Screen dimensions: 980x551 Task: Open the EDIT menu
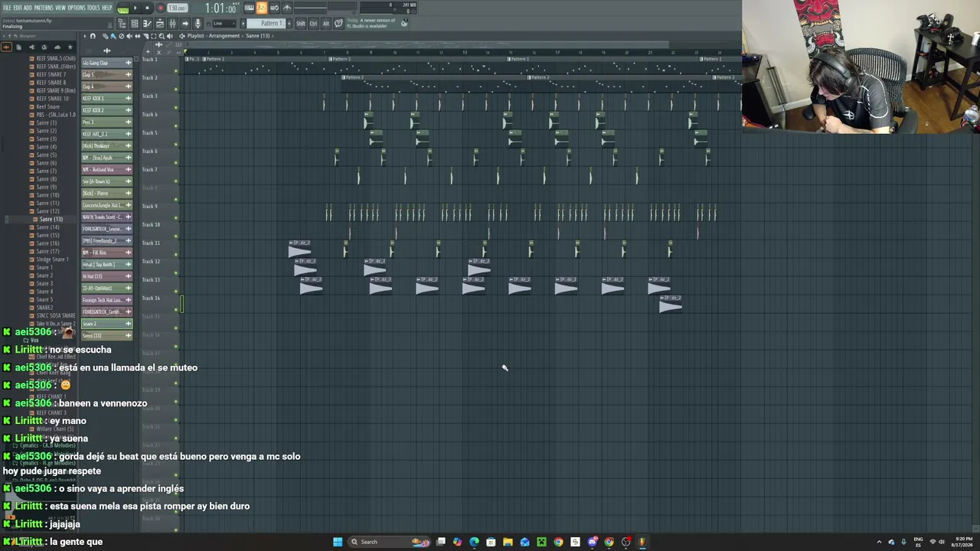[x=18, y=8]
